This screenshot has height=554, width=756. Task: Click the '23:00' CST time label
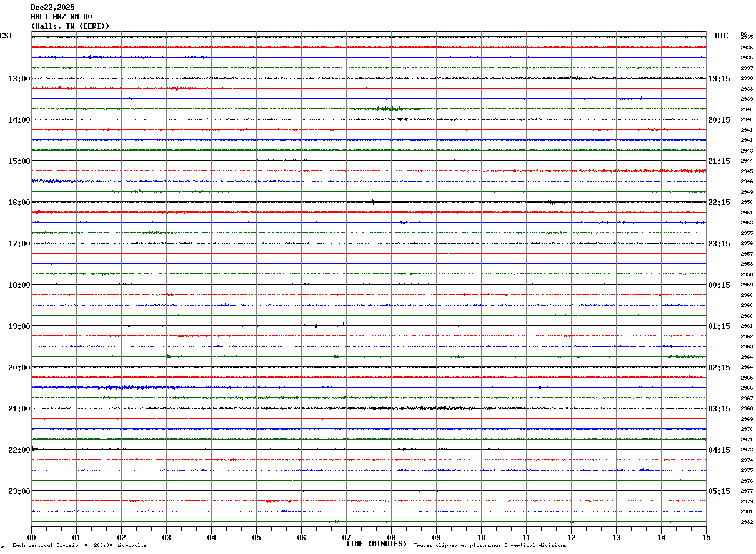19,491
